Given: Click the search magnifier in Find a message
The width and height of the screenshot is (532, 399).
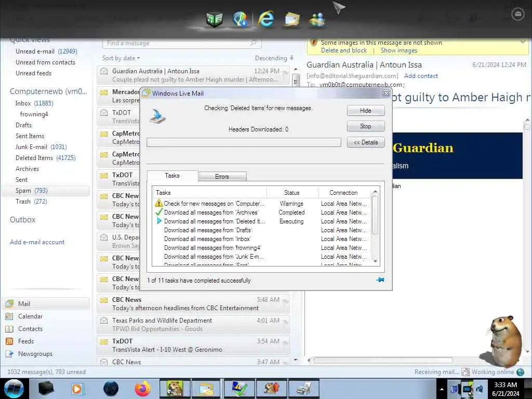Looking at the screenshot, I should coord(253,43).
